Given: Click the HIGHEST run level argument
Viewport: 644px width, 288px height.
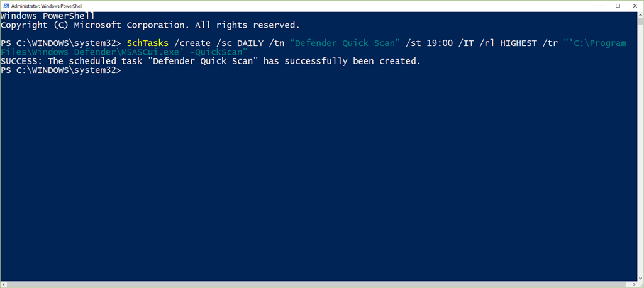Looking at the screenshot, I should pos(519,43).
